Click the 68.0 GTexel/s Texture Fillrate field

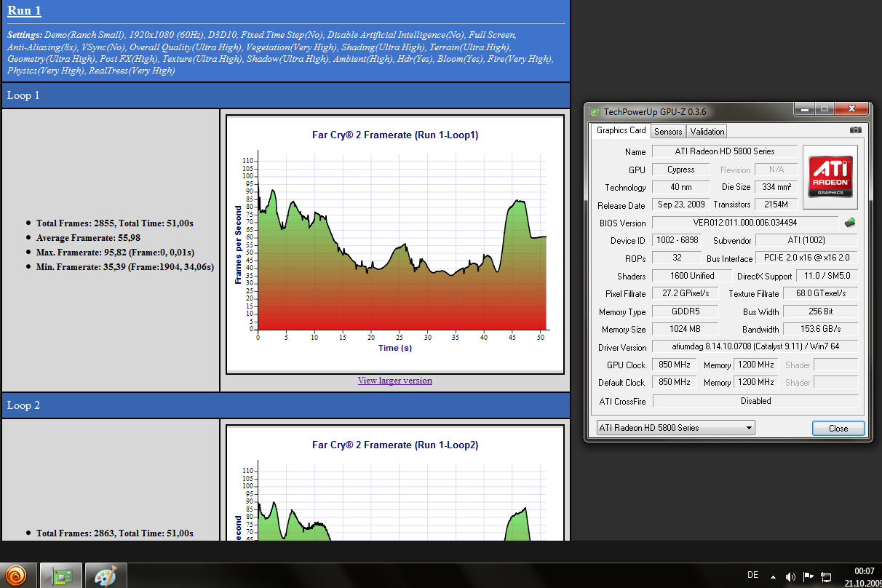(x=822, y=293)
